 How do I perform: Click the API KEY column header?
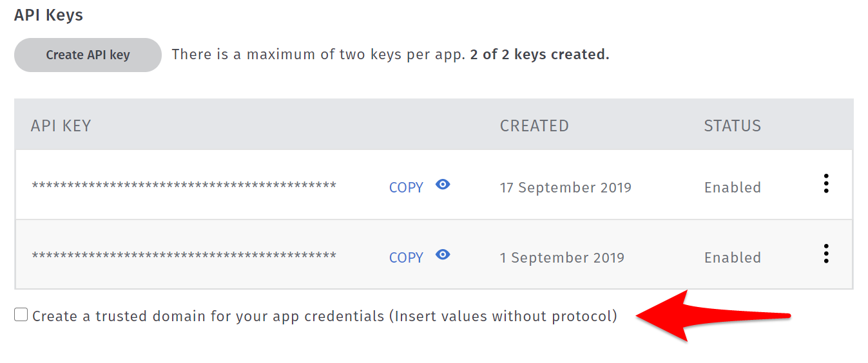61,126
